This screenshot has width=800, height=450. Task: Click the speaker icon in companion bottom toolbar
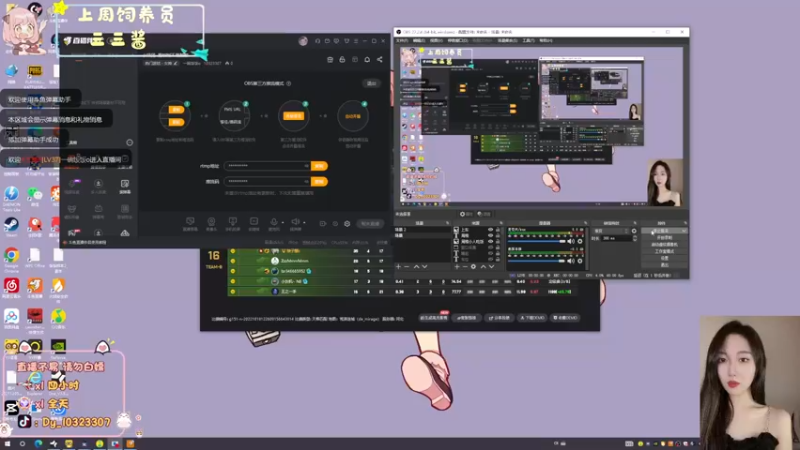(295, 221)
